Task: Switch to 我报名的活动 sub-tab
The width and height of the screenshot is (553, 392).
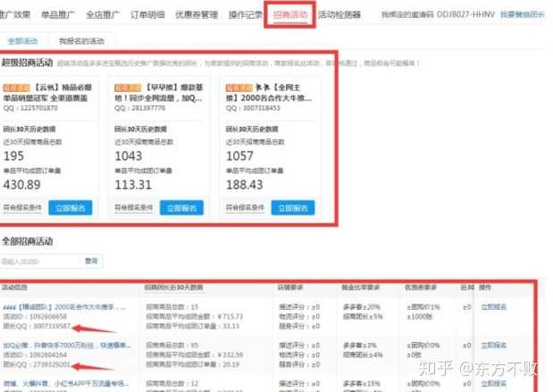Action: [81, 41]
